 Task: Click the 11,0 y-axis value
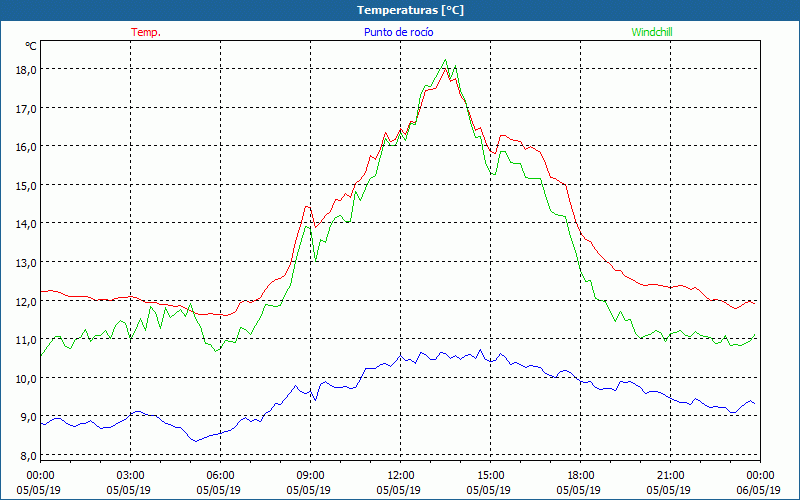point(26,340)
